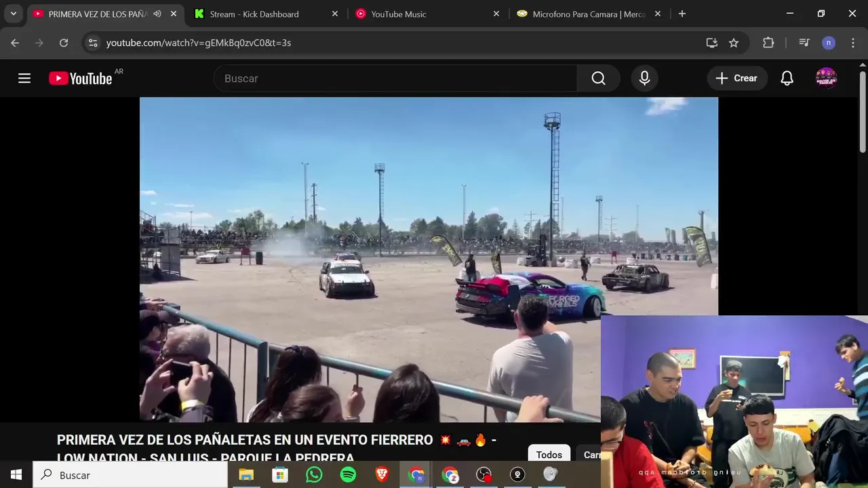868x488 pixels.
Task: Click the YouTube Buscar search field
Action: click(395, 79)
